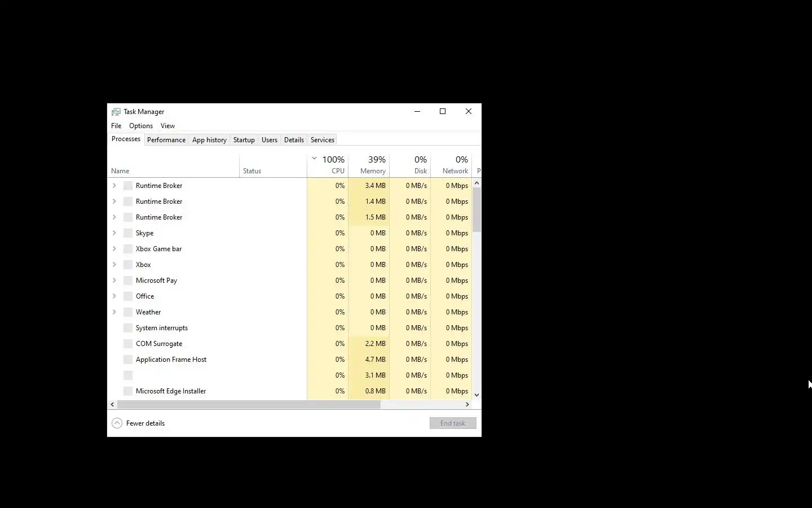This screenshot has width=812, height=508.
Task: Switch to the Users tab
Action: click(x=270, y=140)
